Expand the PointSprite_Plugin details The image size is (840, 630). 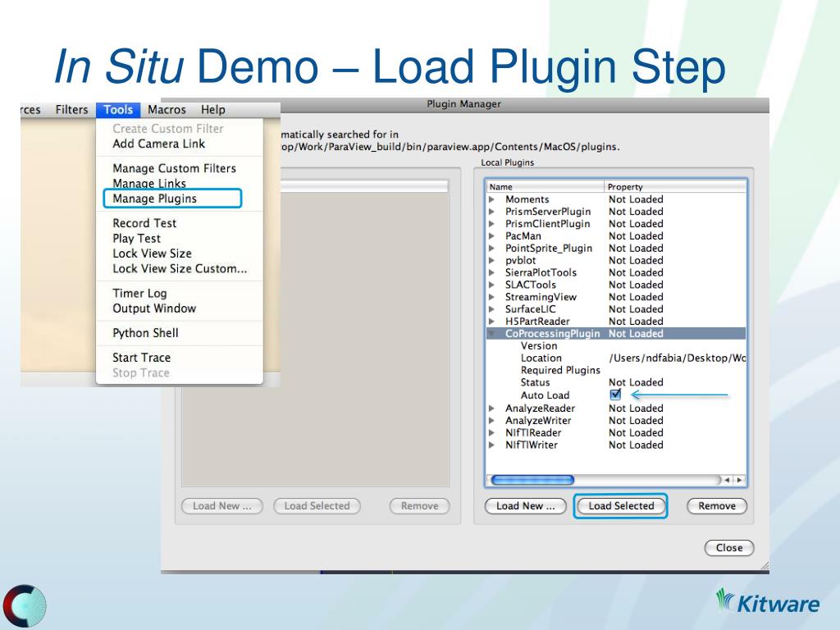[492, 248]
